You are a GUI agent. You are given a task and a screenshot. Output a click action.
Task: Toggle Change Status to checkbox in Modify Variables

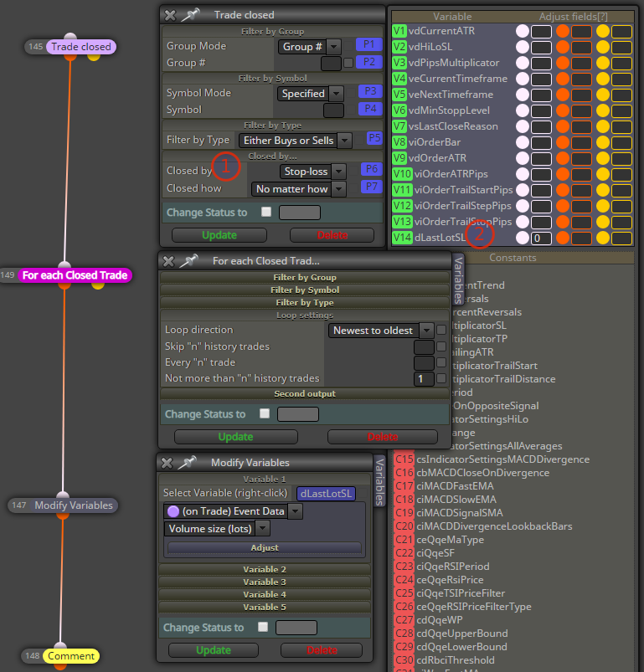(x=263, y=627)
